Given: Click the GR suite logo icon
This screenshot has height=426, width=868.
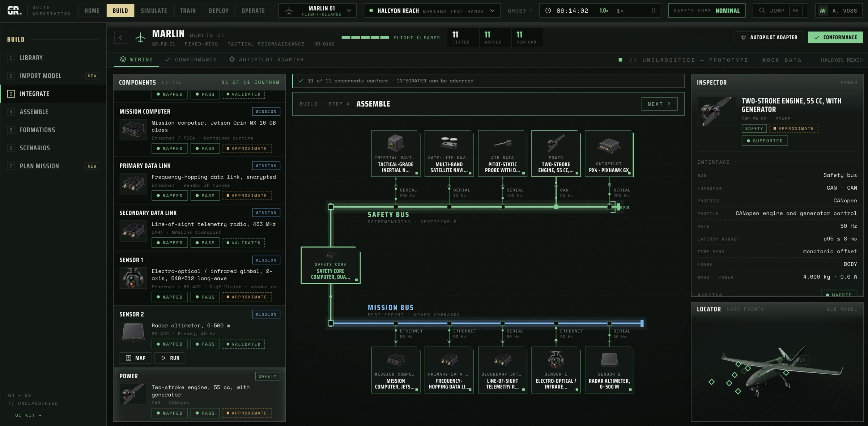Looking at the screenshot, I should (x=14, y=10).
